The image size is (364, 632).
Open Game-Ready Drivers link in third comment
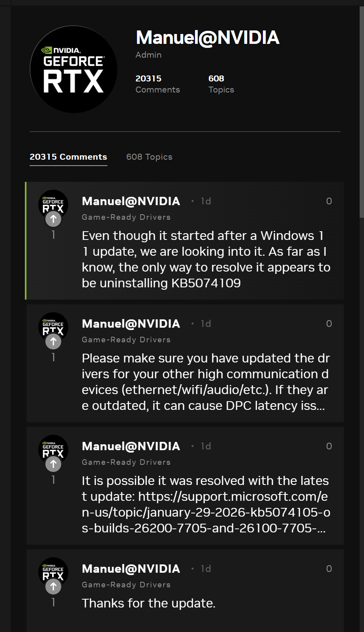[x=126, y=462]
